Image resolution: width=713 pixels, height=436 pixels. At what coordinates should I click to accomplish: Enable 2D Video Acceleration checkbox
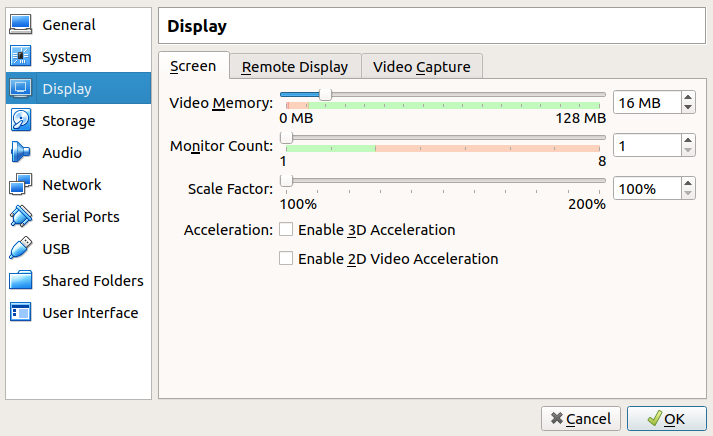click(x=287, y=259)
